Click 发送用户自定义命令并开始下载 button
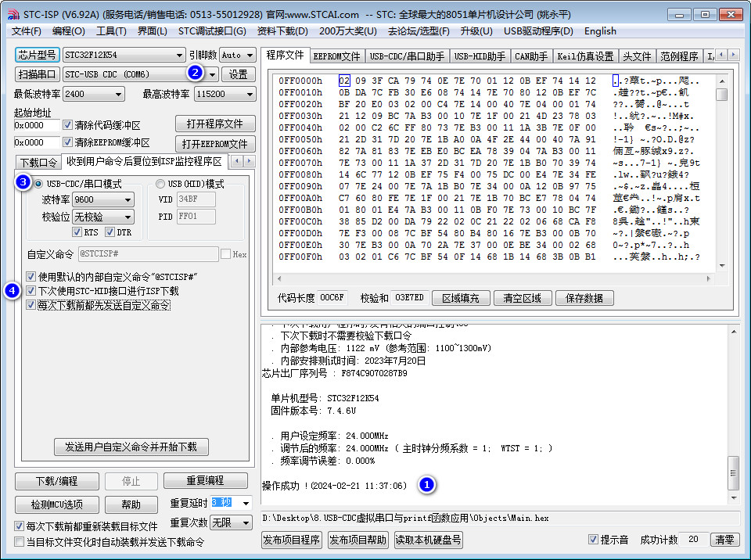The height and width of the screenshot is (560, 751). [x=131, y=447]
